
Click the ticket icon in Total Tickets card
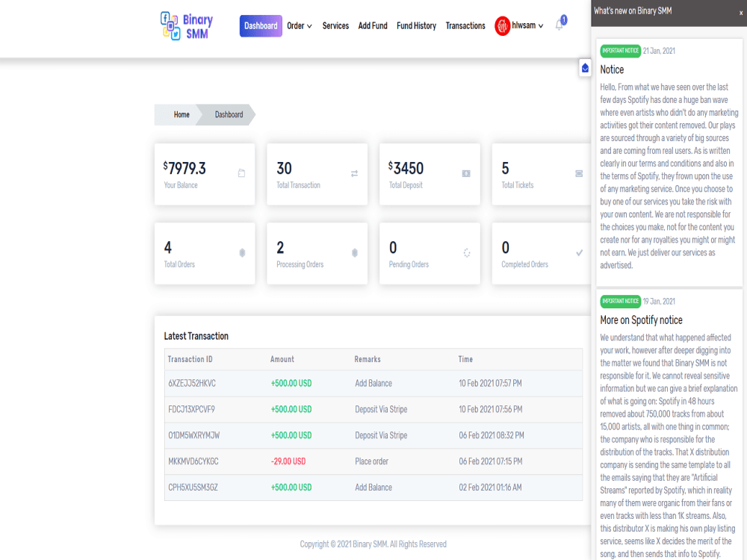pos(579,173)
